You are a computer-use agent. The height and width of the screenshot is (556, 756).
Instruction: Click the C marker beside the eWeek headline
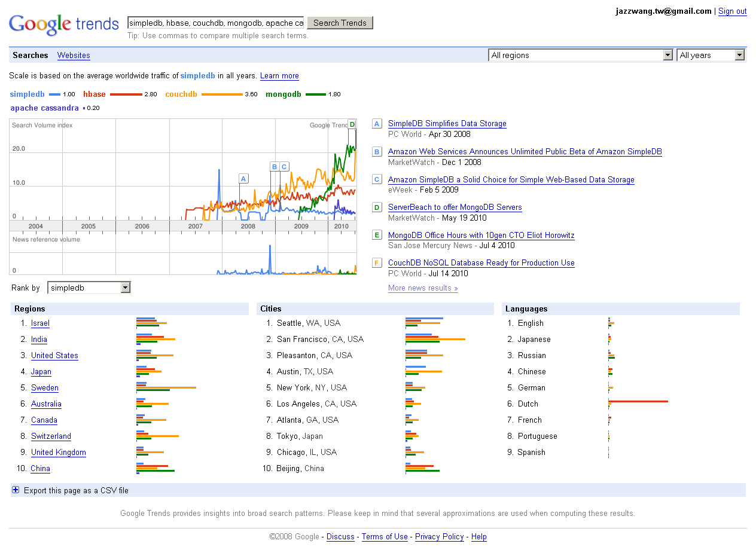point(377,179)
